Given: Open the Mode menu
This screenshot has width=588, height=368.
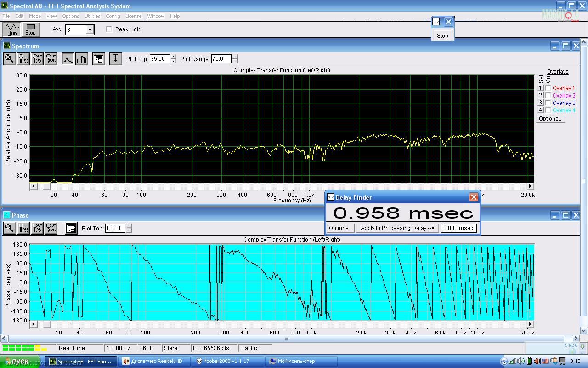Looking at the screenshot, I should coord(35,16).
